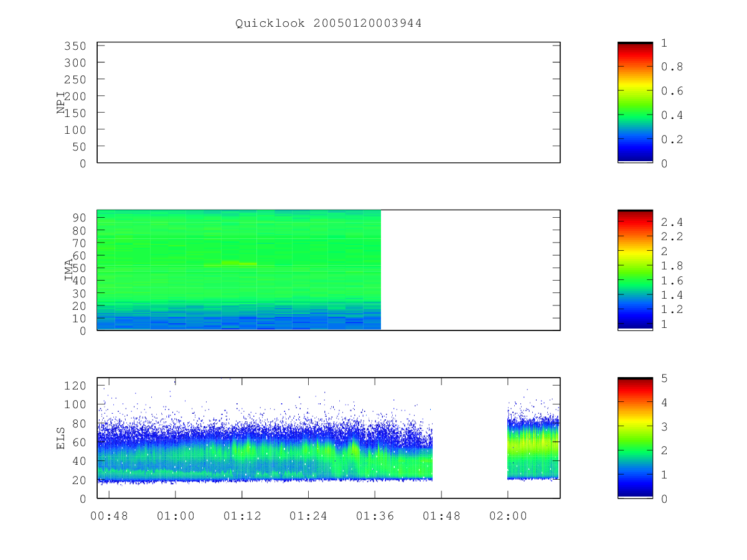Click the IMA colorbar gradient
Viewport: 747px width, 560px height.
tap(635, 269)
